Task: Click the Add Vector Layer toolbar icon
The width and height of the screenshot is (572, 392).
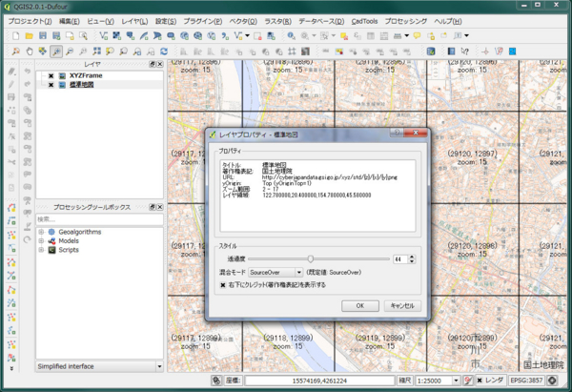Action: [104, 36]
